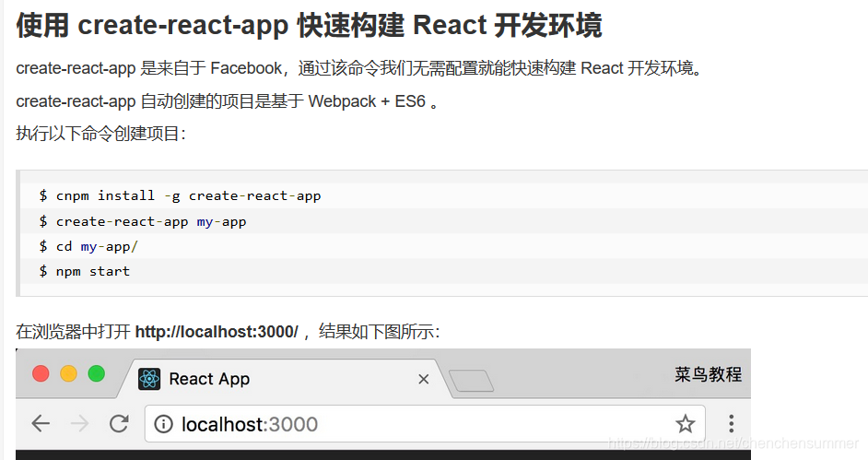Click the 'cnpm install -g create-react-app' line
This screenshot has height=460, width=868.
pyautogui.click(x=180, y=196)
